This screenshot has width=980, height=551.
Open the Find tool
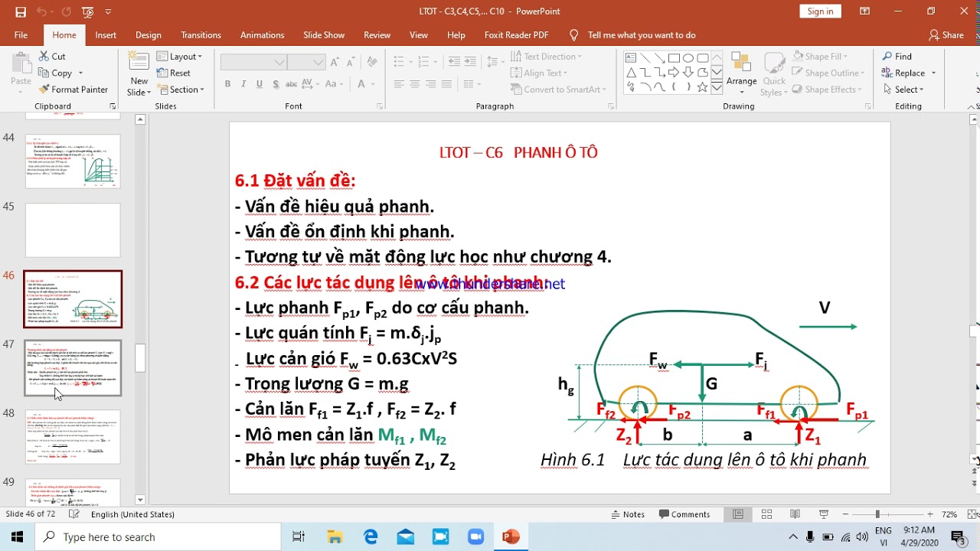click(x=897, y=56)
